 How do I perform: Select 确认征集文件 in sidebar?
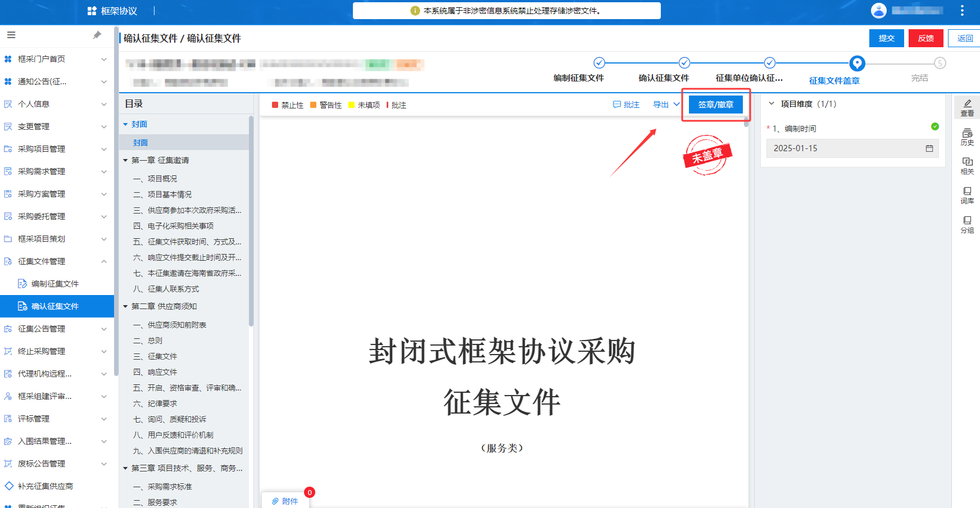point(57,306)
